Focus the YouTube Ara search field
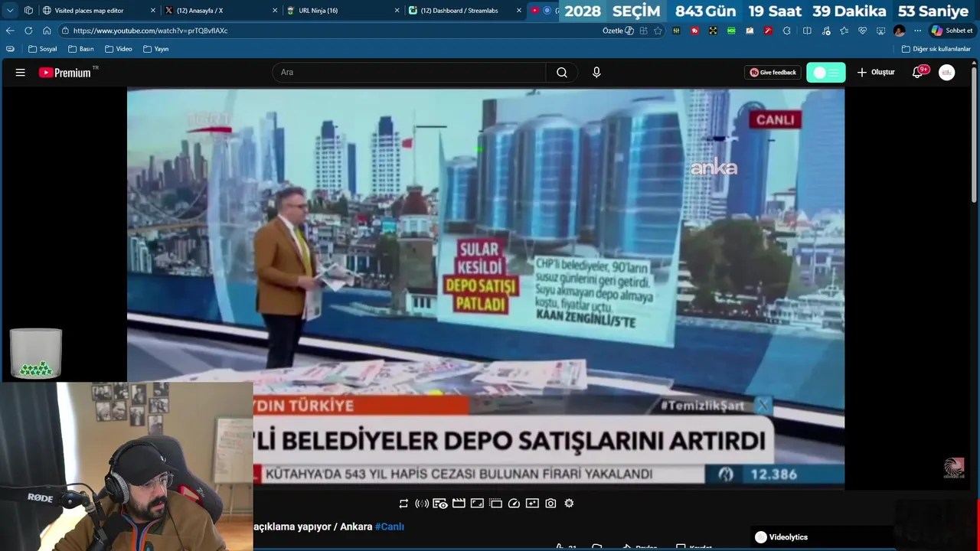The width and height of the screenshot is (980, 551). point(409,73)
